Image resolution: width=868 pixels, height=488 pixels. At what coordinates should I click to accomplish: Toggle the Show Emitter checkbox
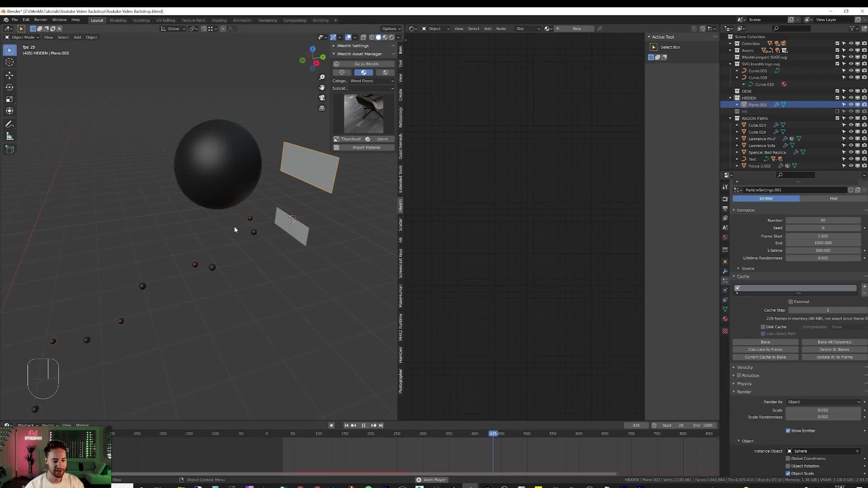click(788, 431)
